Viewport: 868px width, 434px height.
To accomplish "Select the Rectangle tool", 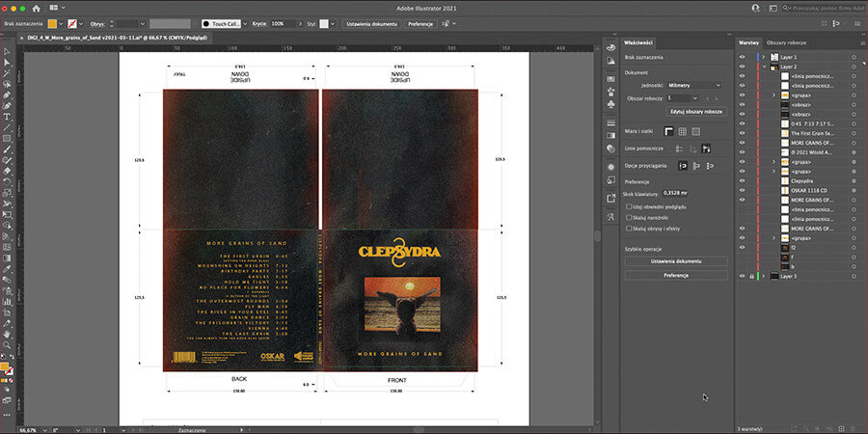I will point(7,138).
